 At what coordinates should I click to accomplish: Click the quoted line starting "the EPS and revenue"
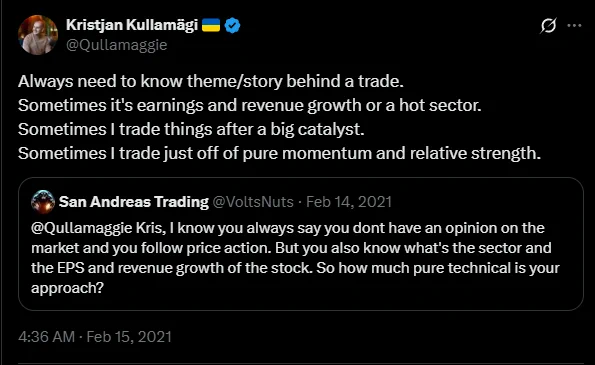tap(295, 268)
